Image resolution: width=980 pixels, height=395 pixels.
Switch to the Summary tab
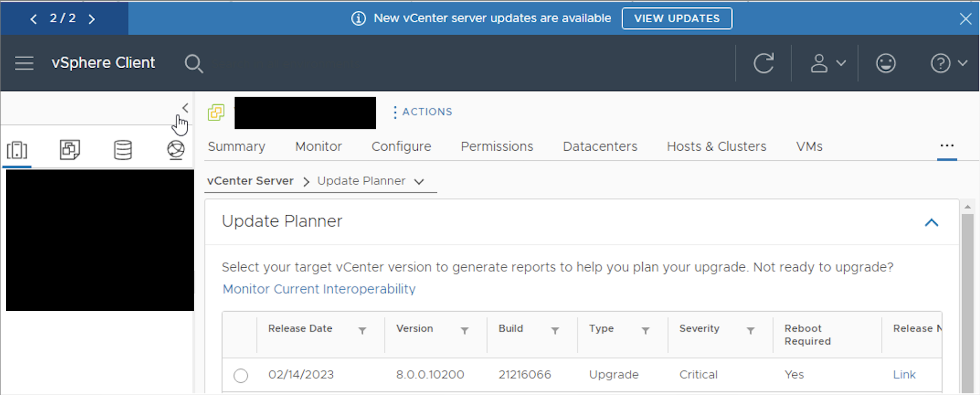coord(237,147)
